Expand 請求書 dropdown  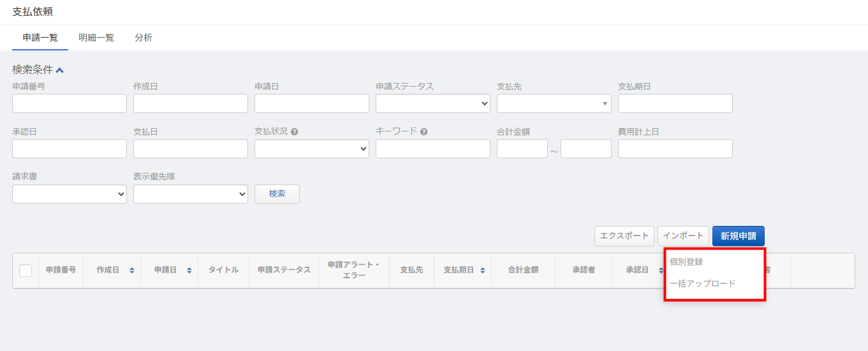[69, 194]
